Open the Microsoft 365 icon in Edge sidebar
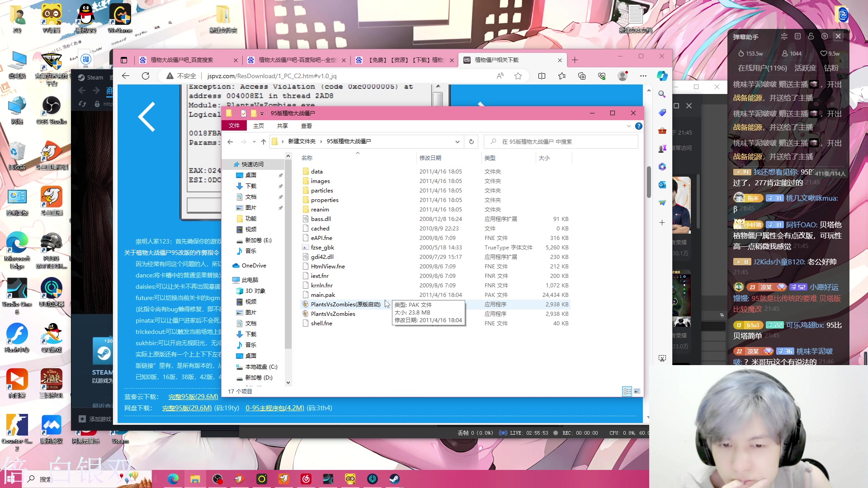The width and height of the screenshot is (868, 488). tap(662, 167)
